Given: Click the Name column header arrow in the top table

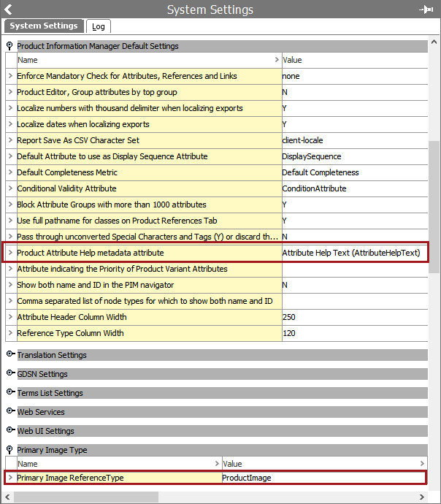Looking at the screenshot, I should [x=277, y=60].
